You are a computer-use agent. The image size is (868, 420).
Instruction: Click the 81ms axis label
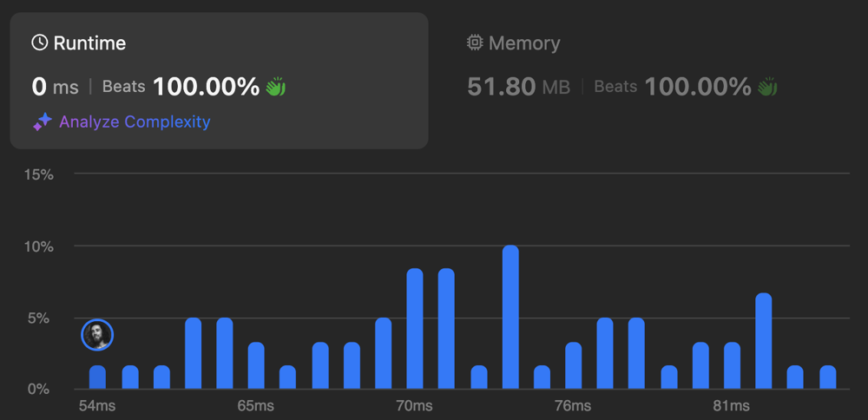731,406
